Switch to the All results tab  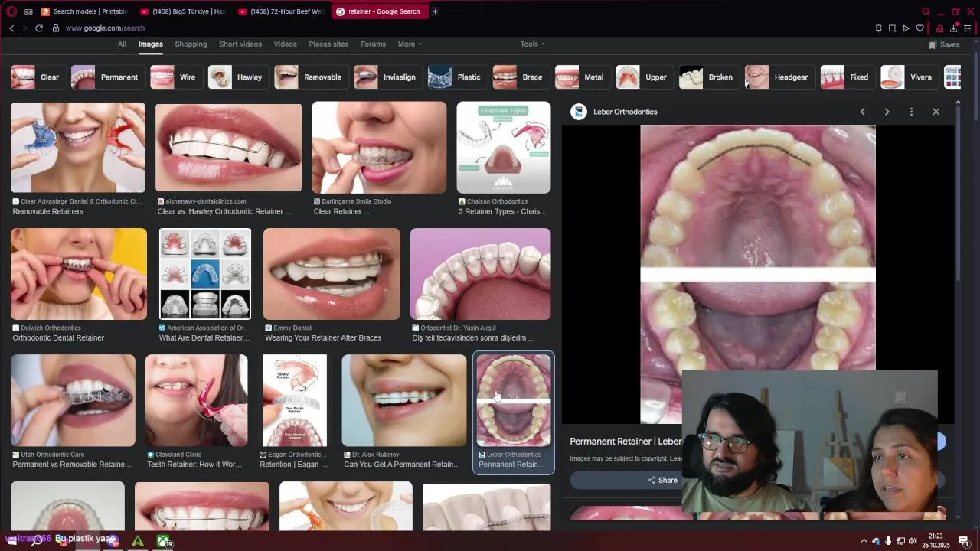[122, 44]
